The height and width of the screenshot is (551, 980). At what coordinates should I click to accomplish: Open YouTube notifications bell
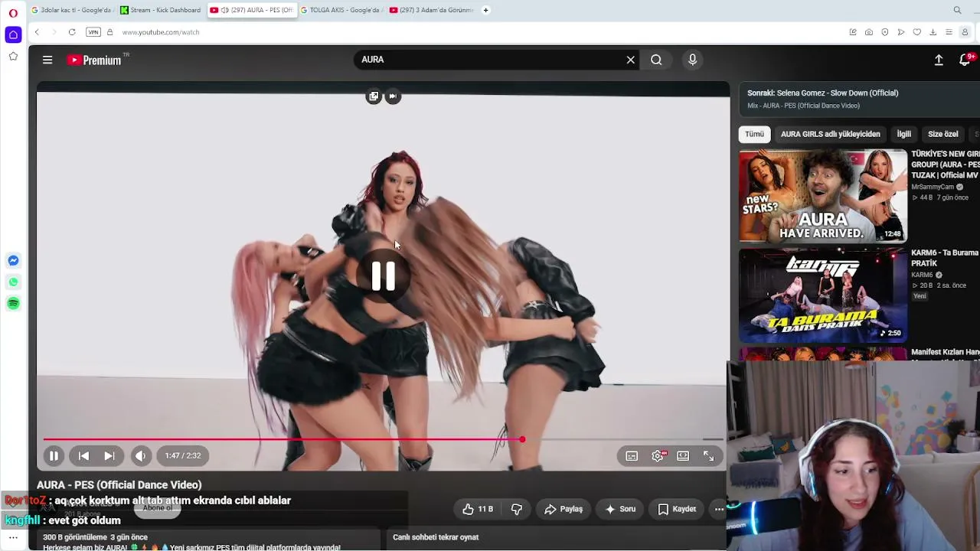coord(965,60)
